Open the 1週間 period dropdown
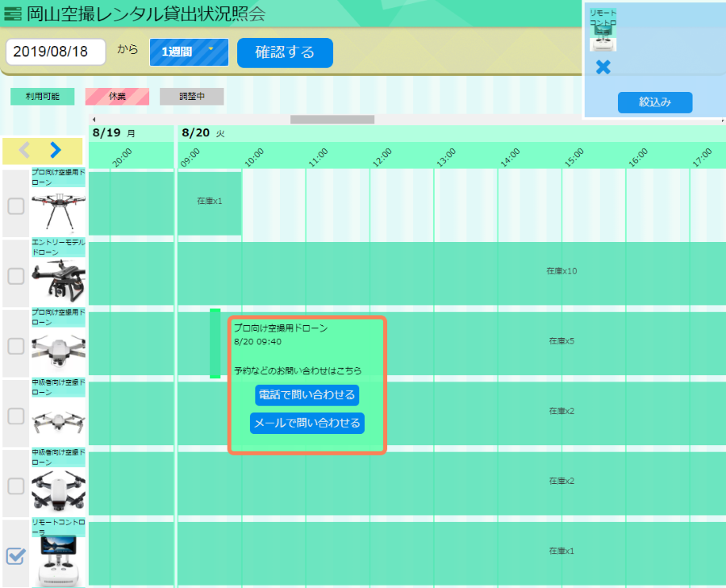 [189, 52]
